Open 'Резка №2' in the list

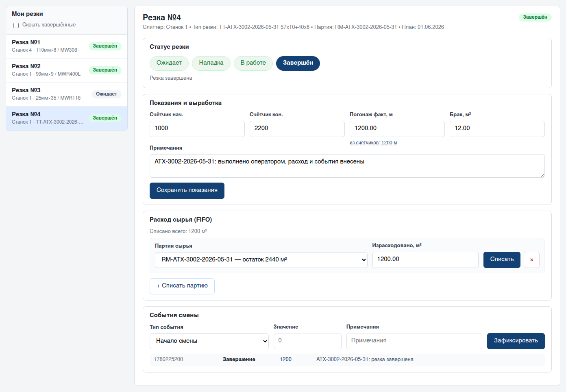pyautogui.click(x=67, y=70)
